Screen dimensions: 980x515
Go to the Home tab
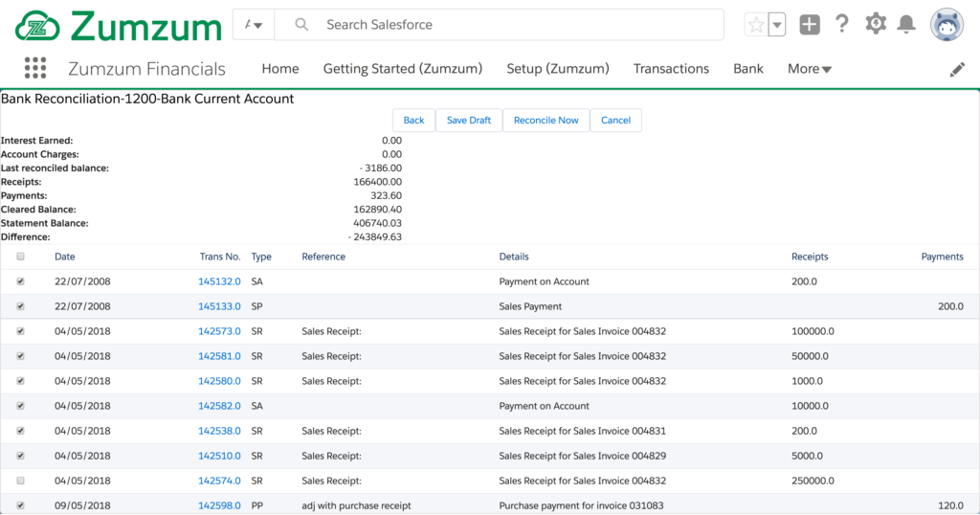280,69
